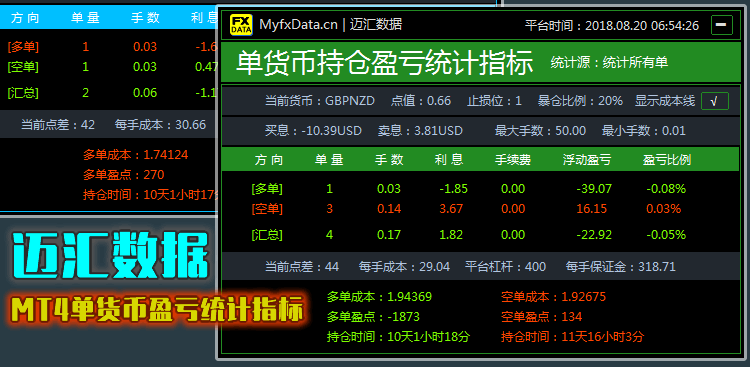
Task: Click the 盈亏比例 column header
Action: point(667,160)
